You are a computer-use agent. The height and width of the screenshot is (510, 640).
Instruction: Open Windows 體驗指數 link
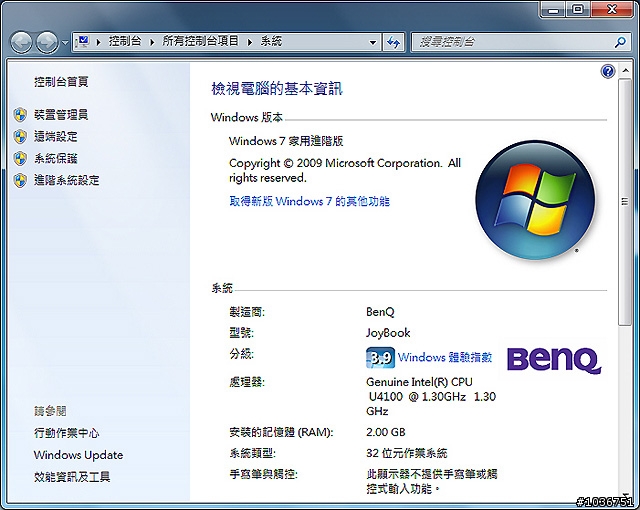[445, 357]
